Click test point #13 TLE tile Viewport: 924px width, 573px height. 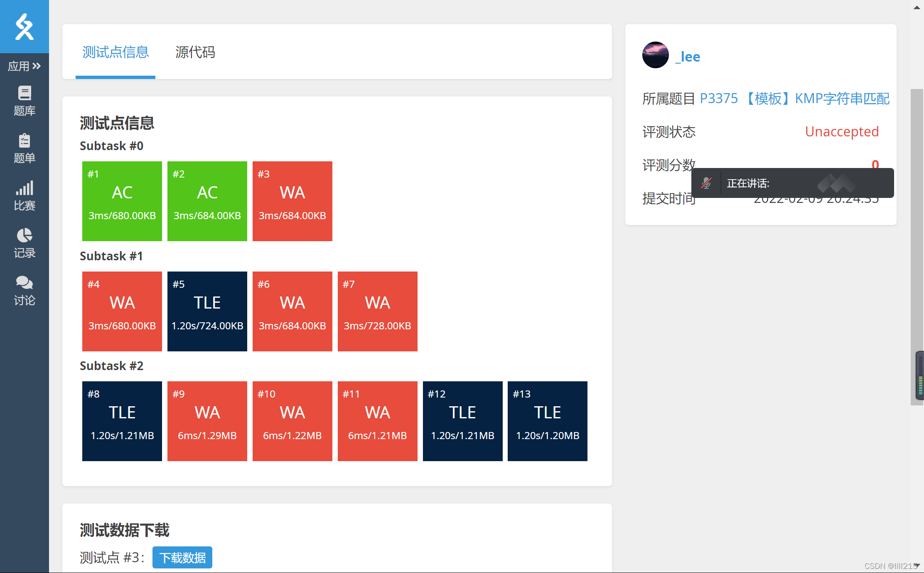pos(547,421)
